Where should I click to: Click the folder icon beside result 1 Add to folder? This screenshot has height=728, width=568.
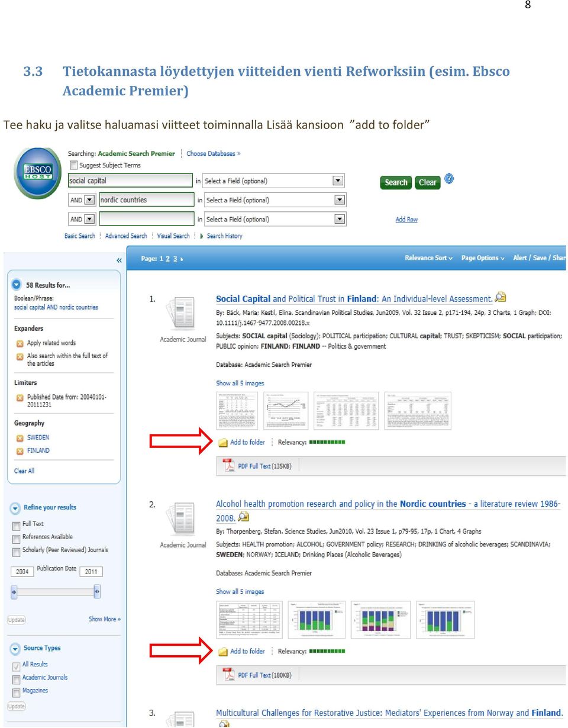pos(223,443)
